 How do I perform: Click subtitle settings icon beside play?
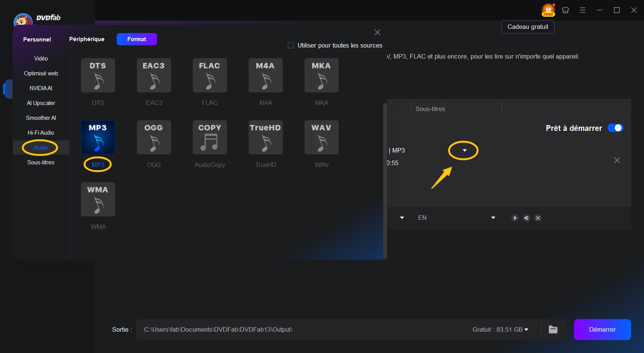[x=527, y=218]
